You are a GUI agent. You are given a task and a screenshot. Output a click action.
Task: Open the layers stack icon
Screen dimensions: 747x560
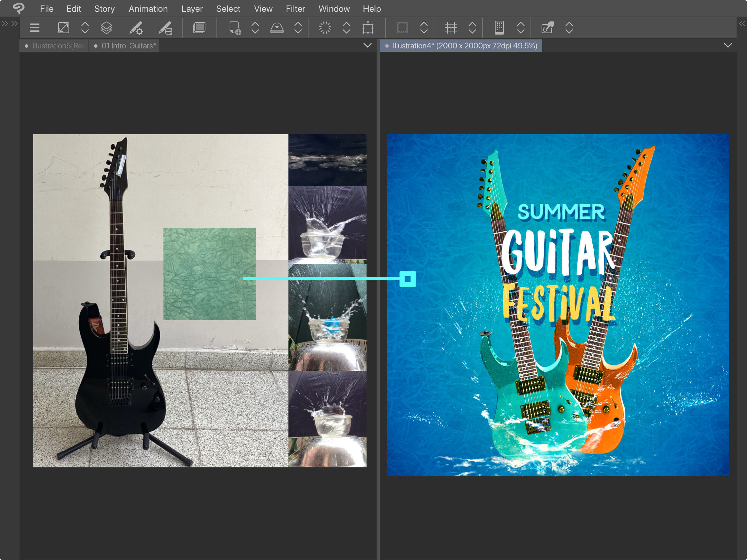[x=106, y=28]
